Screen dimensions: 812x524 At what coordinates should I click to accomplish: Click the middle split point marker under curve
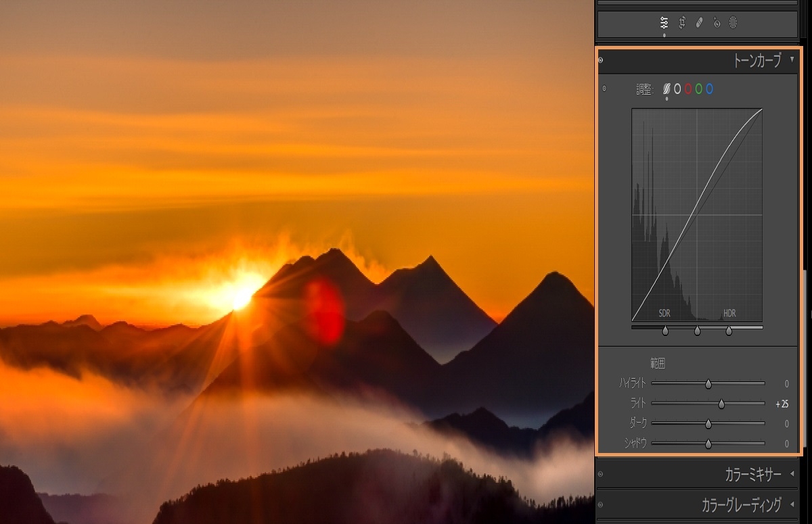tap(697, 331)
